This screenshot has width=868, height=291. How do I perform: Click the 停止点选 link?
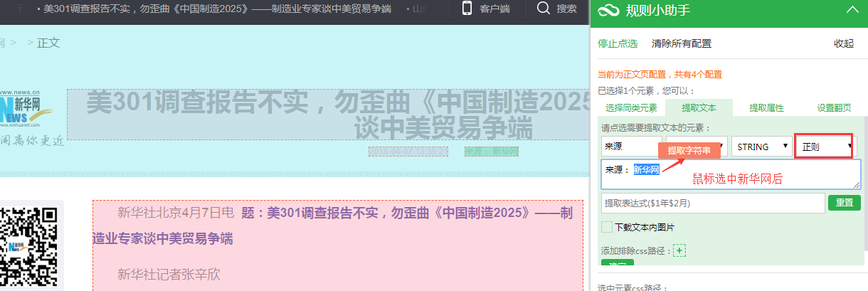[618, 43]
